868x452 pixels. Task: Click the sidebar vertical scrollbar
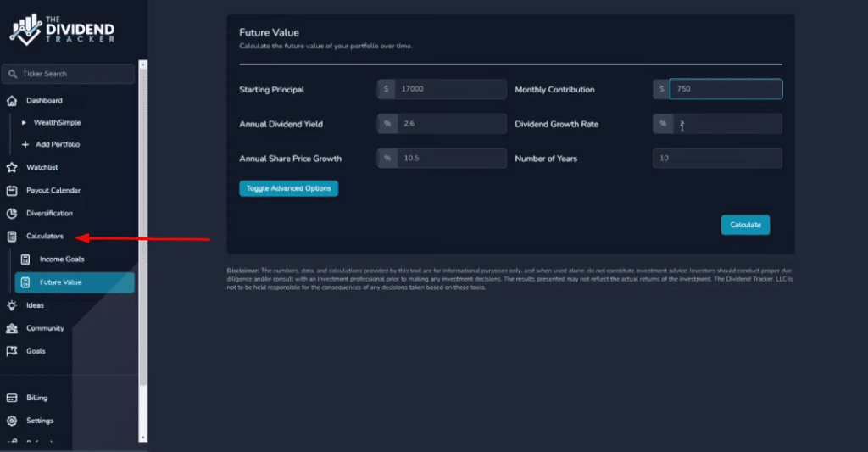143,229
